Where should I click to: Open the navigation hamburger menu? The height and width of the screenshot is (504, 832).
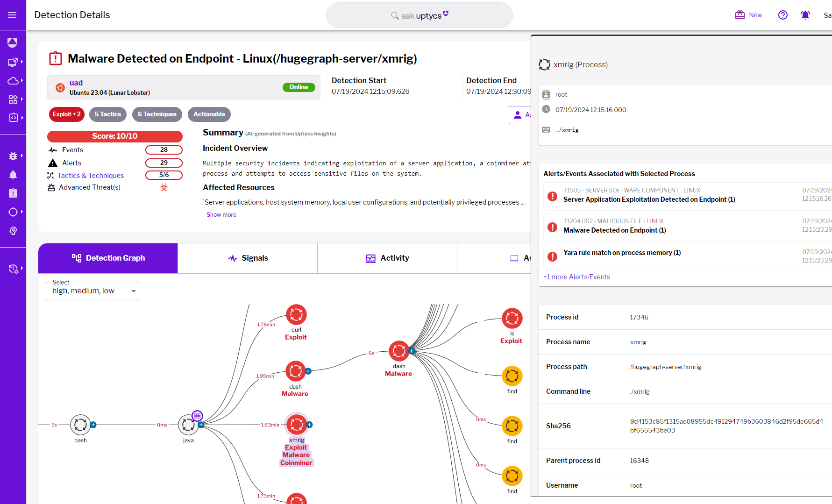tap(13, 14)
